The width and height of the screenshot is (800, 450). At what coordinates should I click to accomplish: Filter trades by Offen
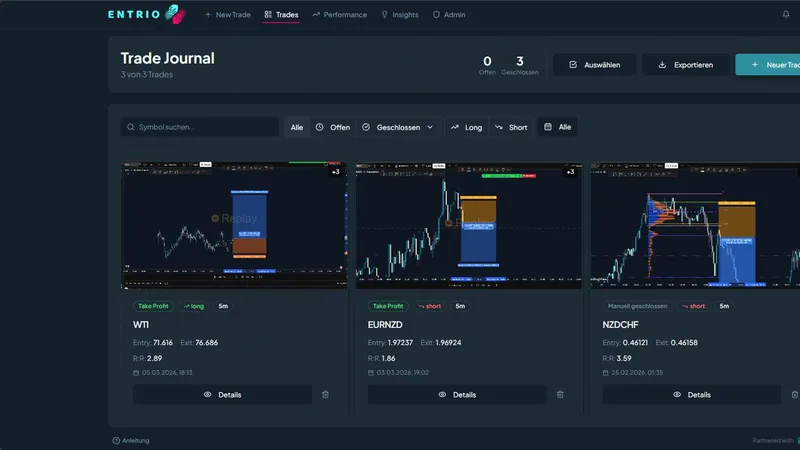[x=333, y=127]
